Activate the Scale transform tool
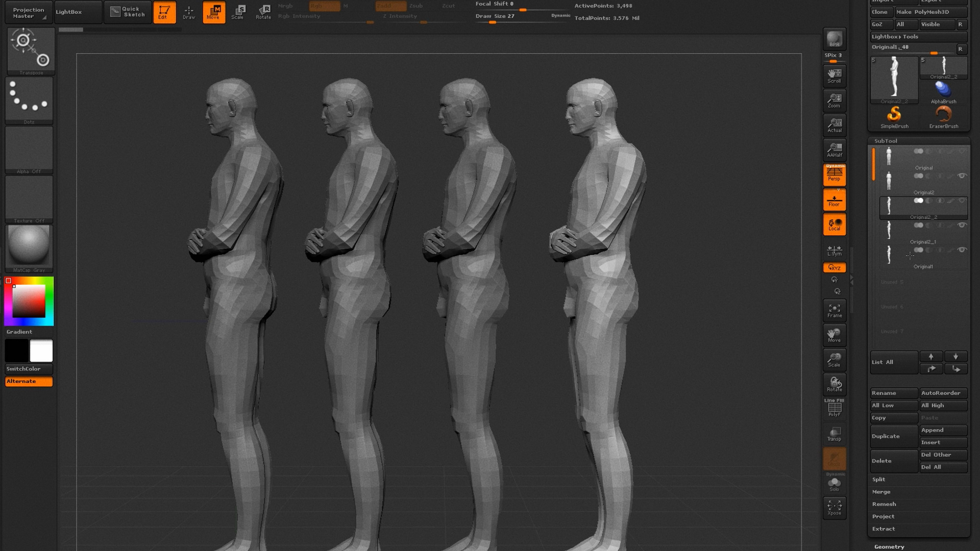Viewport: 980px width, 551px height. click(x=238, y=12)
